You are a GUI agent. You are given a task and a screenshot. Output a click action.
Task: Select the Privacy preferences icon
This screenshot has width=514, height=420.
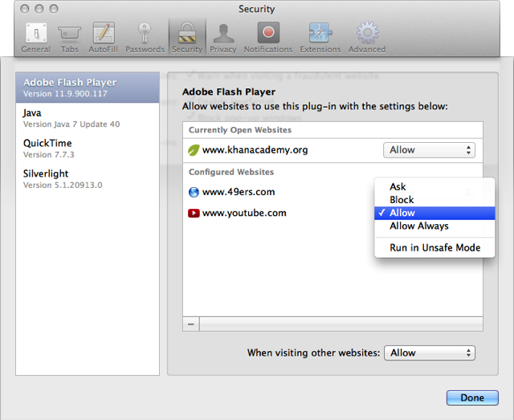tap(222, 37)
